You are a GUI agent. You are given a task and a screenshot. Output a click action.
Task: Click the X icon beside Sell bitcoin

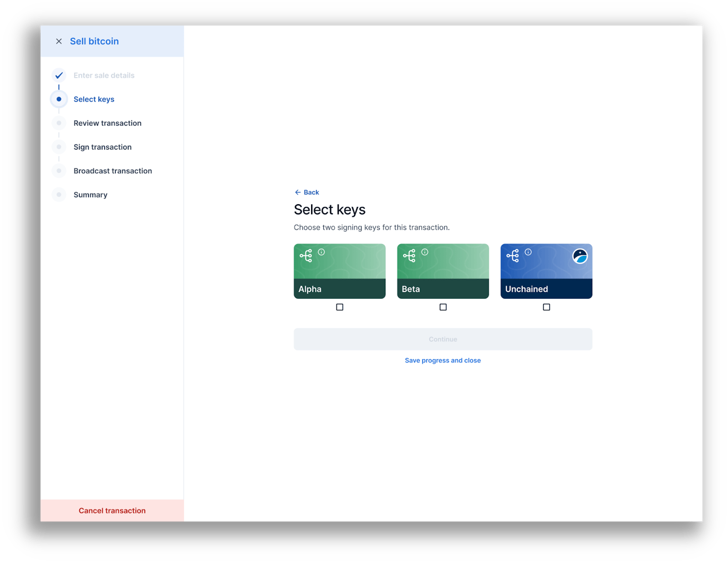click(x=59, y=41)
